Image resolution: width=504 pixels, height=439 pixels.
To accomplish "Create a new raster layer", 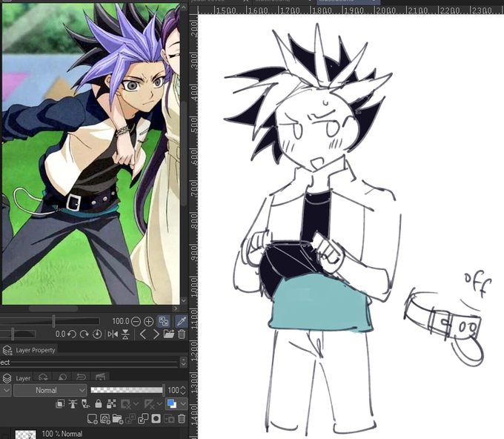I will (92, 418).
